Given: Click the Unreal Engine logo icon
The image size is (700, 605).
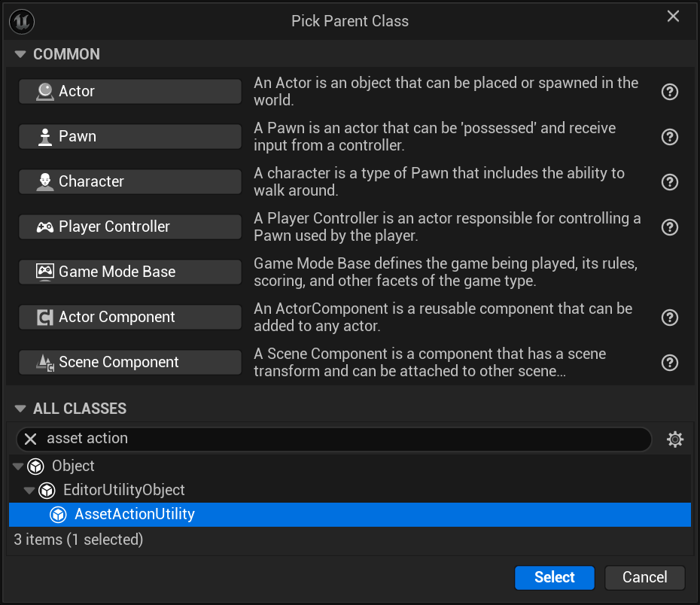Looking at the screenshot, I should pos(22,21).
